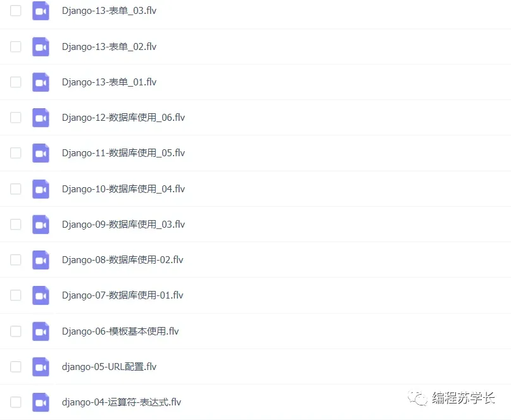Click video icon for Django-13-表单_01.flv
The image size is (511, 420).
[x=41, y=82]
